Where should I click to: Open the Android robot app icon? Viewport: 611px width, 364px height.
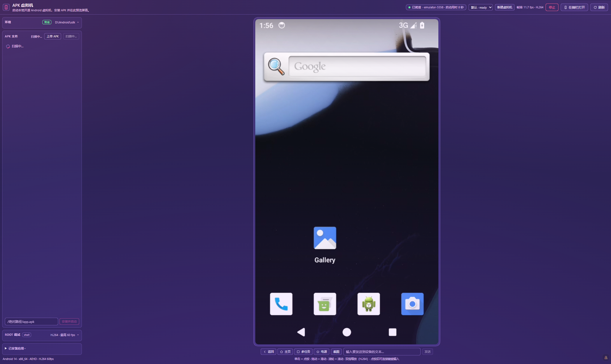tap(369, 304)
